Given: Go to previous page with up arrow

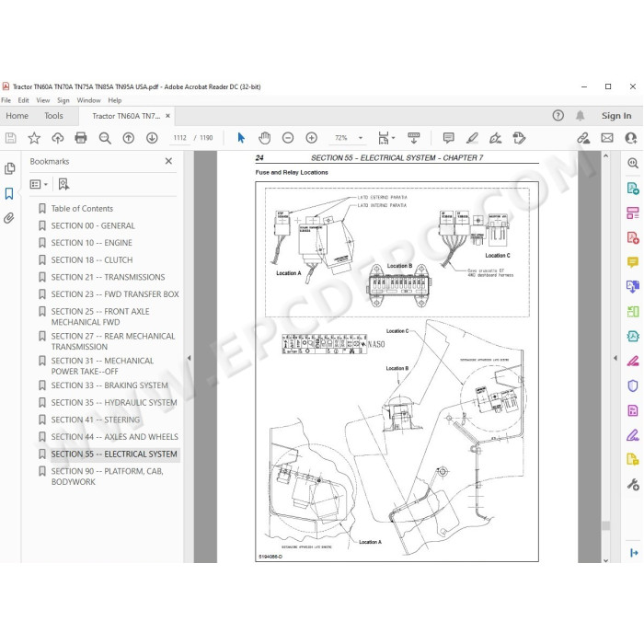Looking at the screenshot, I should [x=129, y=138].
